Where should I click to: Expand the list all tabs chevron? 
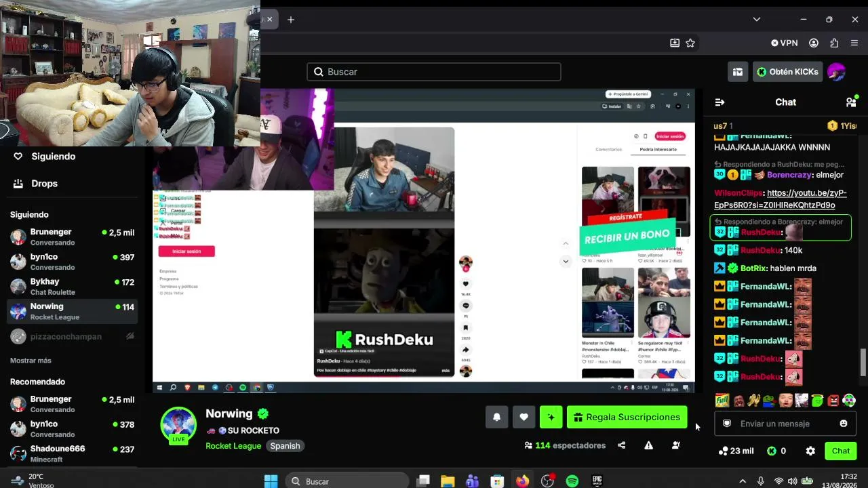[757, 20]
